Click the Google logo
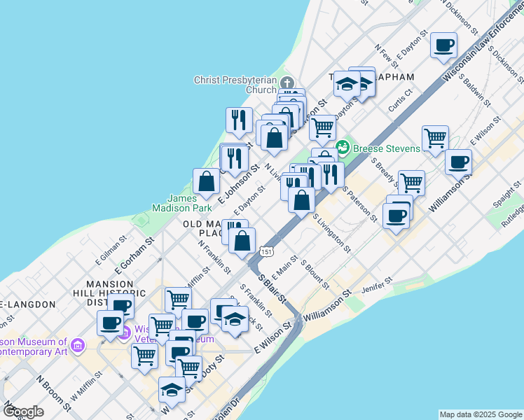 22,412
